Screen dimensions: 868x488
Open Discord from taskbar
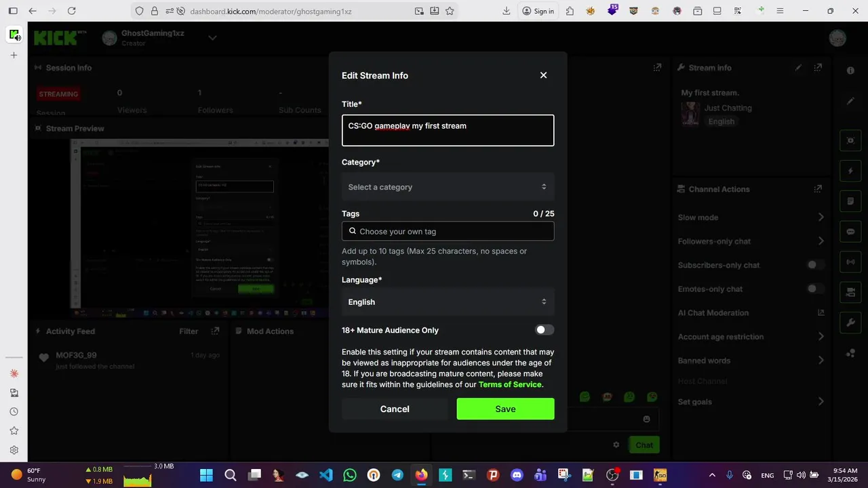pyautogui.click(x=517, y=475)
